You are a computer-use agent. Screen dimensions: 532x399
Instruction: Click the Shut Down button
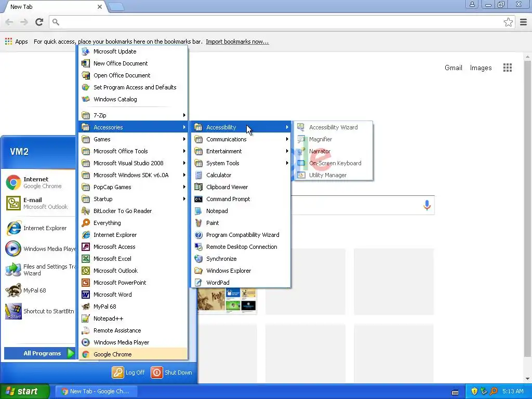tap(171, 373)
